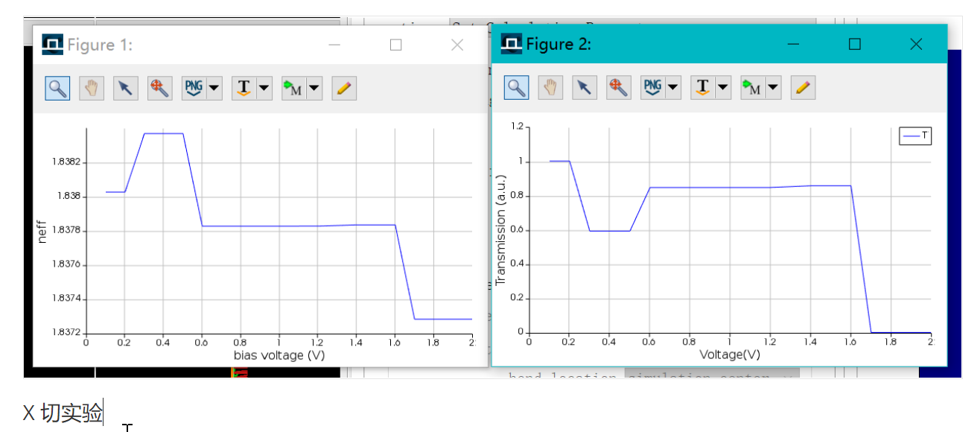Activate the hand pan tool in Figure 2
Image resolution: width=980 pixels, height=432 pixels.
pos(550,88)
